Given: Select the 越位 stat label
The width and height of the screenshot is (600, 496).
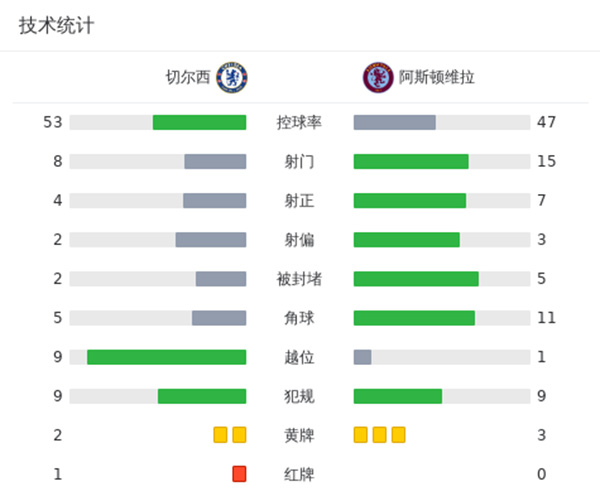Looking at the screenshot, I should (x=299, y=357).
